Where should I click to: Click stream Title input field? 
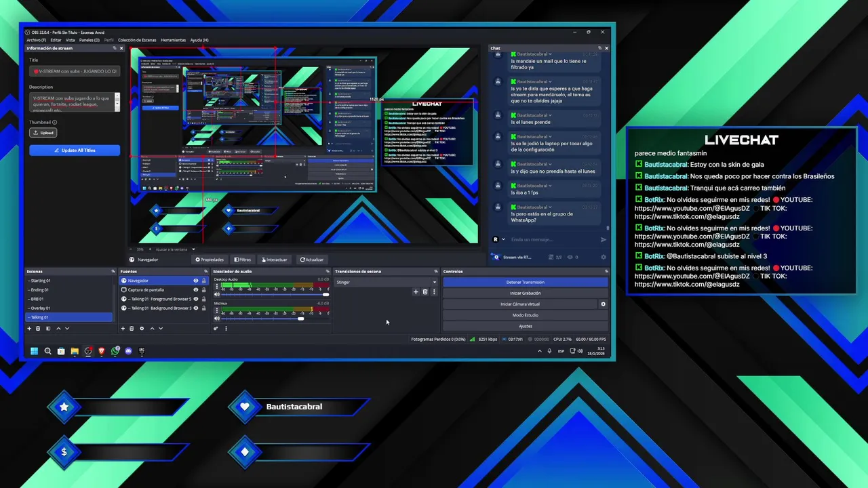coord(75,71)
